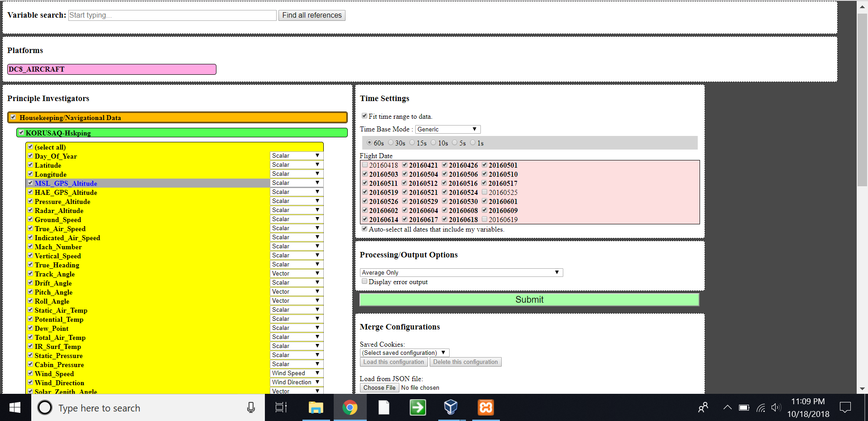The height and width of the screenshot is (421, 868).
Task: Open Action Center notifications icon
Action: click(845, 407)
